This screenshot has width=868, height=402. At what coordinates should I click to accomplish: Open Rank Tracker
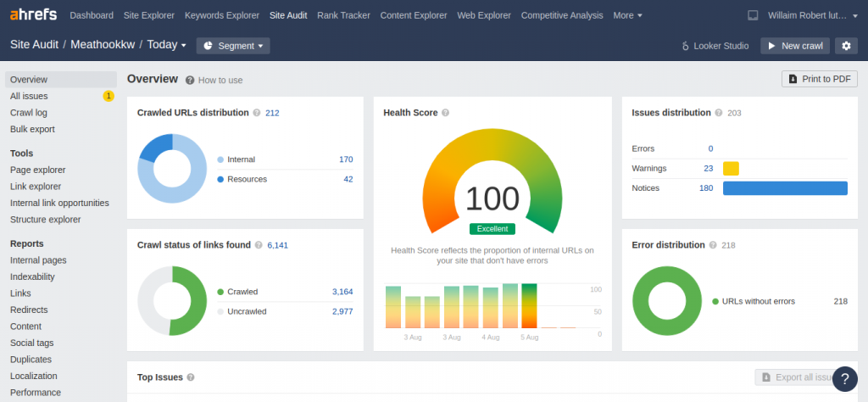tap(344, 15)
